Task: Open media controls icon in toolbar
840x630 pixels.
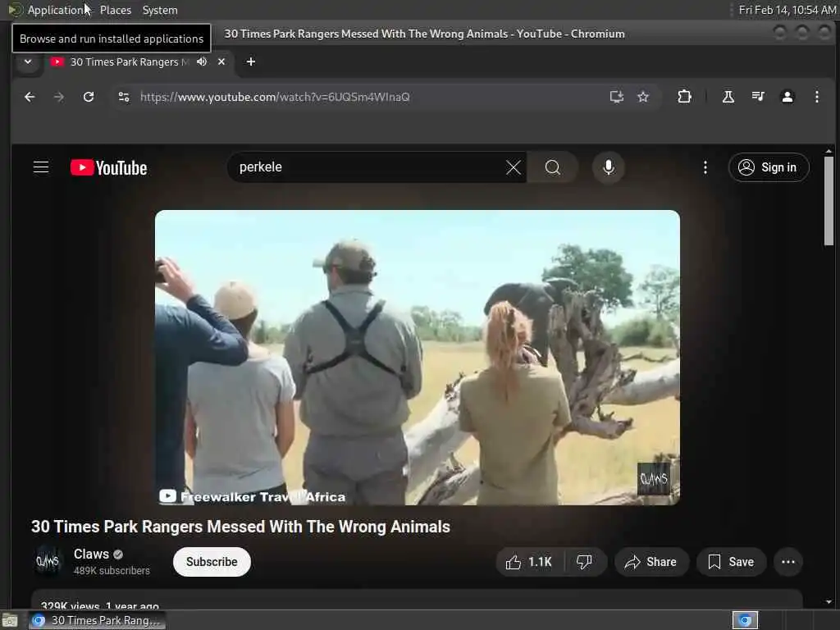Action: click(757, 97)
